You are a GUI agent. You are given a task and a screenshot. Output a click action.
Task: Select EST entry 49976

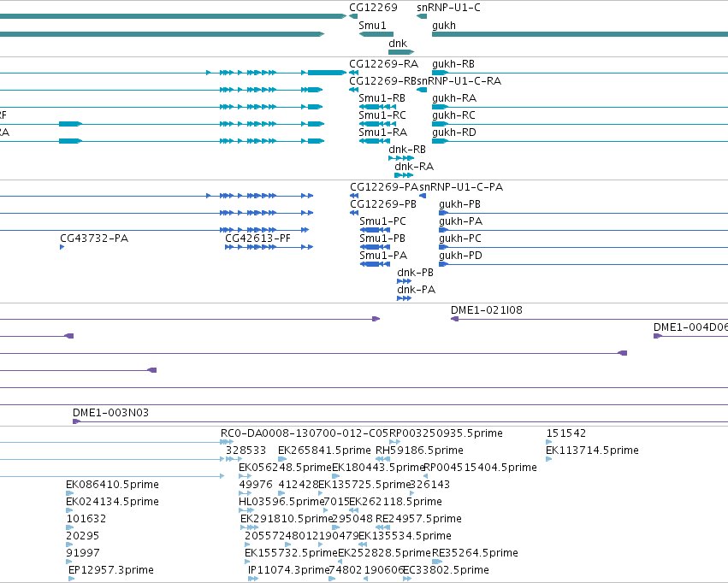pyautogui.click(x=256, y=485)
